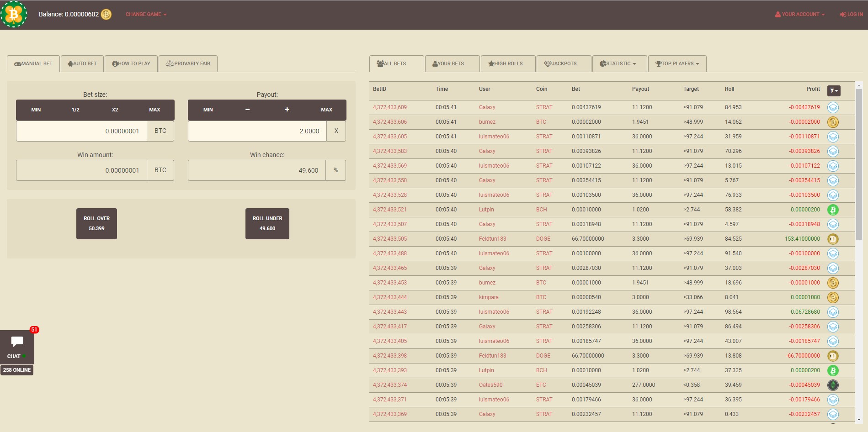Click the Win amount input field
868x432 pixels.
point(81,170)
